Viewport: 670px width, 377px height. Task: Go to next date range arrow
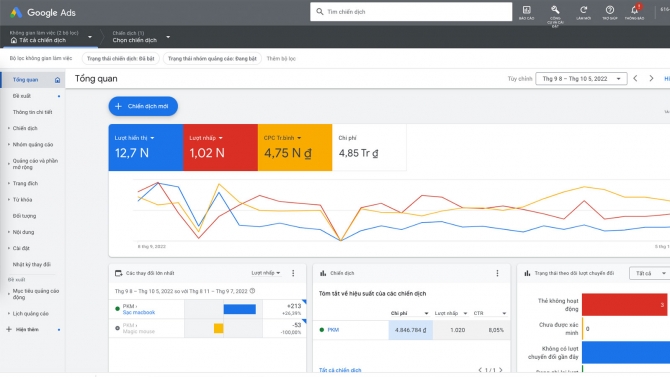651,79
